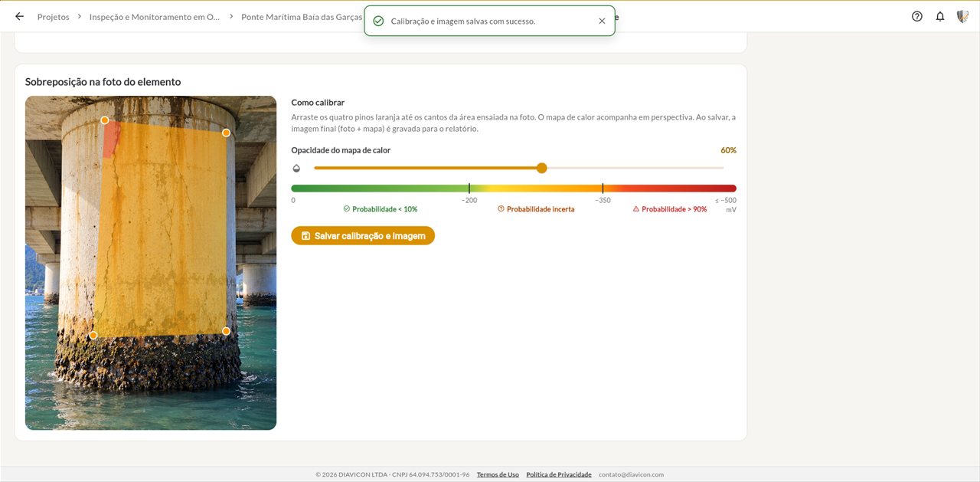The height and width of the screenshot is (482, 980).
Task: Click the red heat map patch on the pillar
Action: [x=111, y=139]
